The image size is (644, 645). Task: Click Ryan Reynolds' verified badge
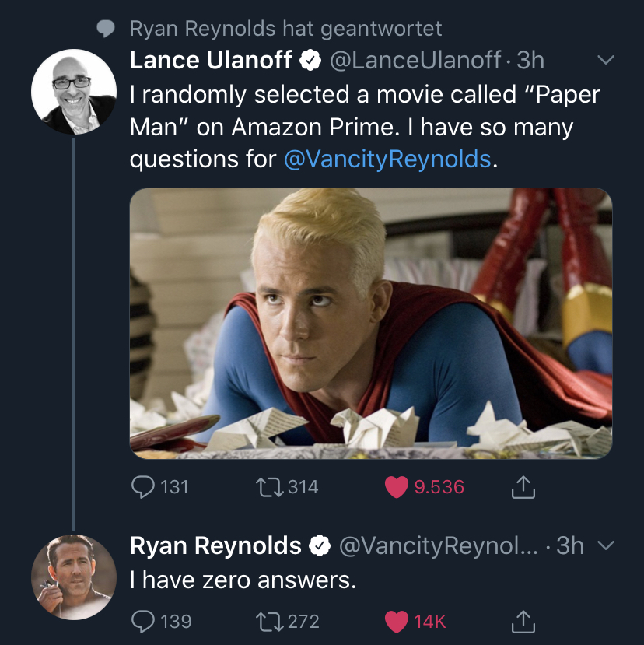319,547
